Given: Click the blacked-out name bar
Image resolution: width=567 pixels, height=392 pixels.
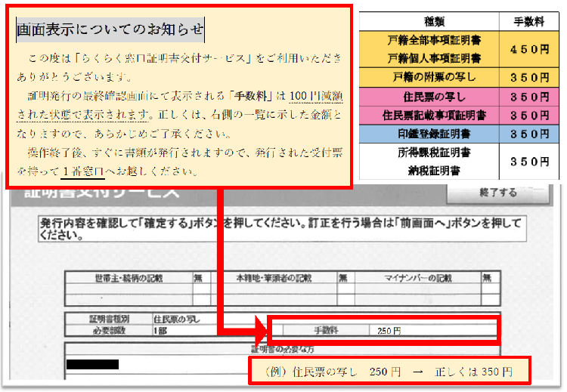Looking at the screenshot, I should (x=92, y=365).
